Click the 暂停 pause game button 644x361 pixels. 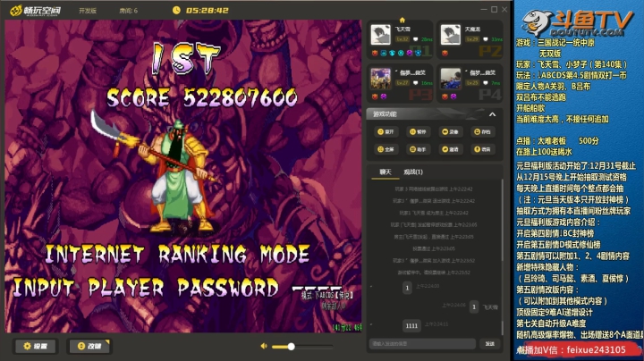(x=418, y=131)
